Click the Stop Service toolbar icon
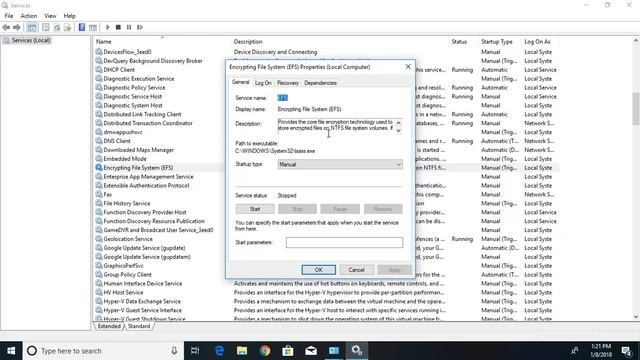 pos(118,27)
